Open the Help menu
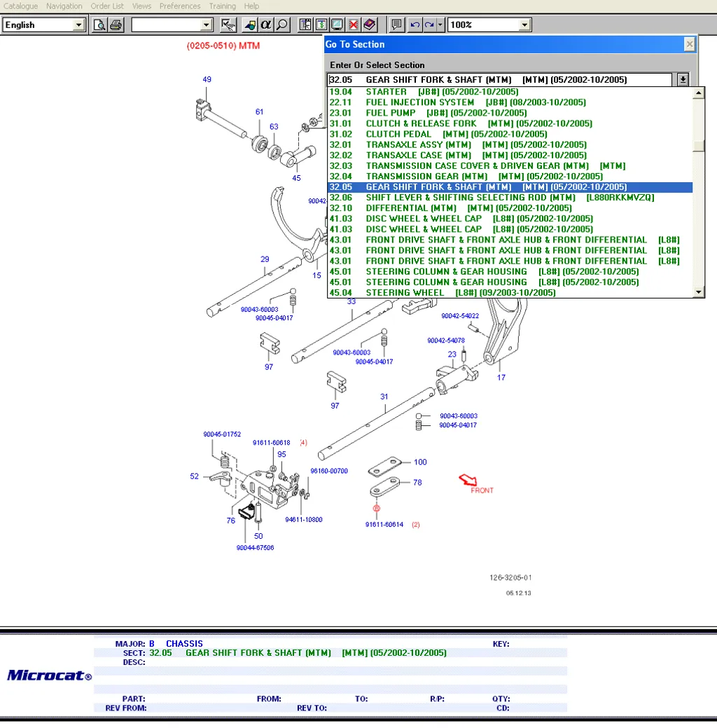The width and height of the screenshot is (717, 728). (x=251, y=6)
